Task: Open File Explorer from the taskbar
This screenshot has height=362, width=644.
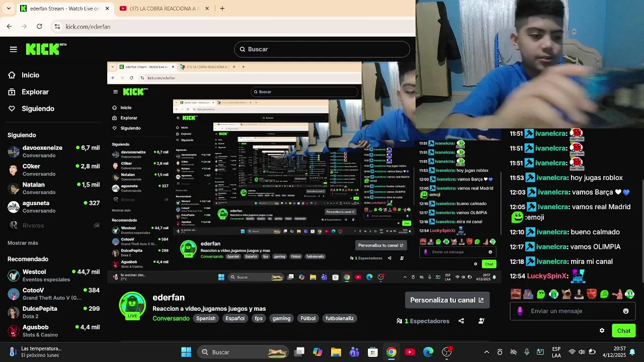Action: 336,352
